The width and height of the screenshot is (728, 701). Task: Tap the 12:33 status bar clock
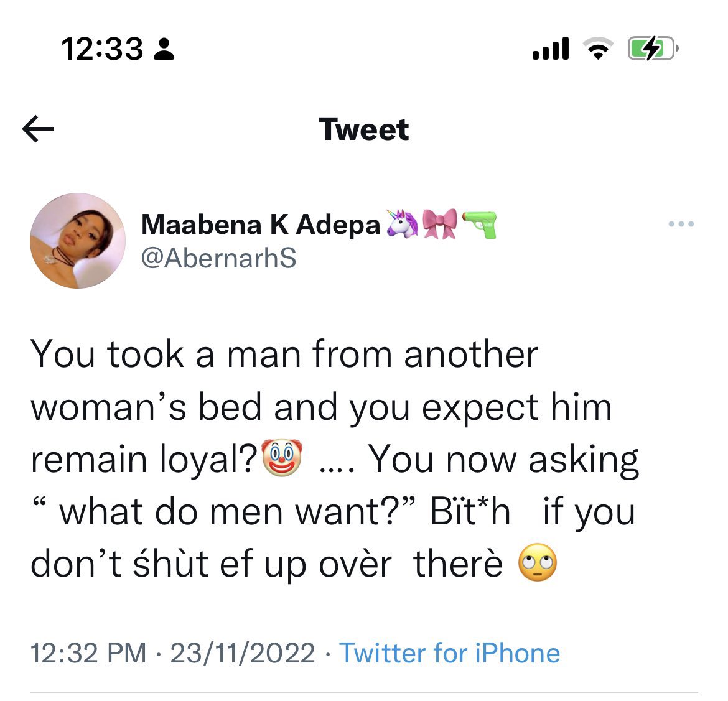click(102, 49)
